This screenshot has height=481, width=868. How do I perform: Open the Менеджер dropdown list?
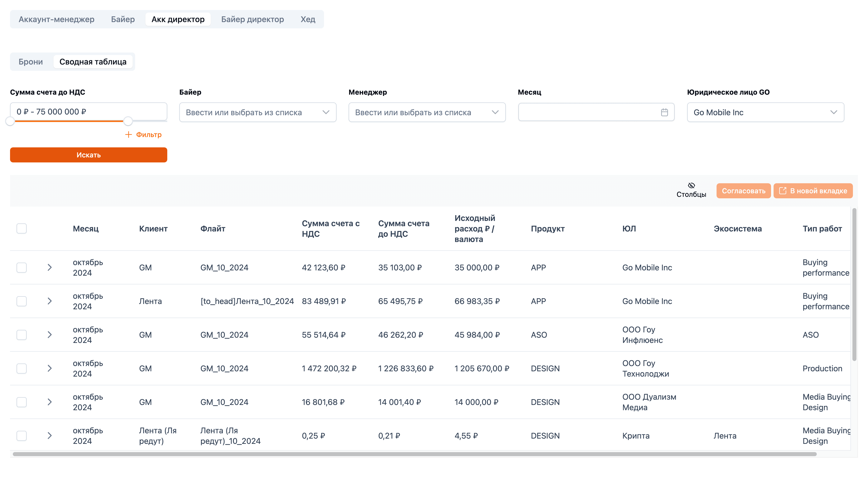pos(427,112)
